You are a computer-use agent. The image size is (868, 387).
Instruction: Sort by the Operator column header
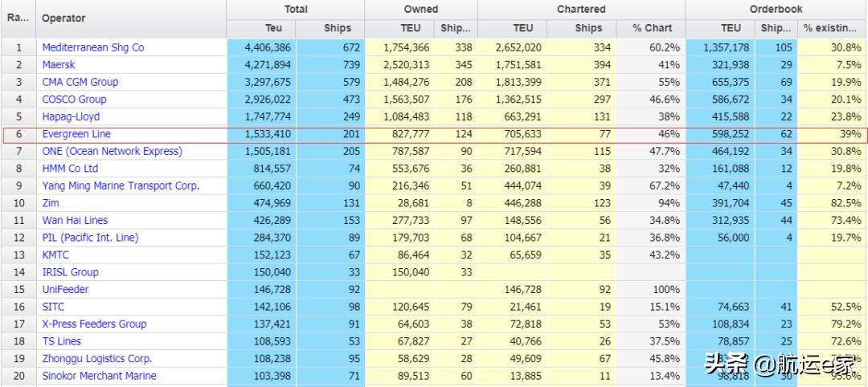pos(63,18)
